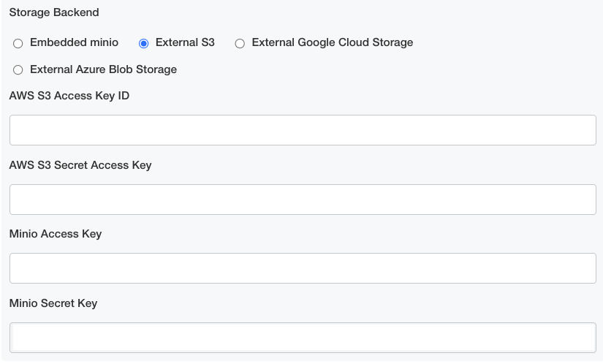Pick the External Azure Blob Storage radio
603x364 pixels.
(x=18, y=70)
